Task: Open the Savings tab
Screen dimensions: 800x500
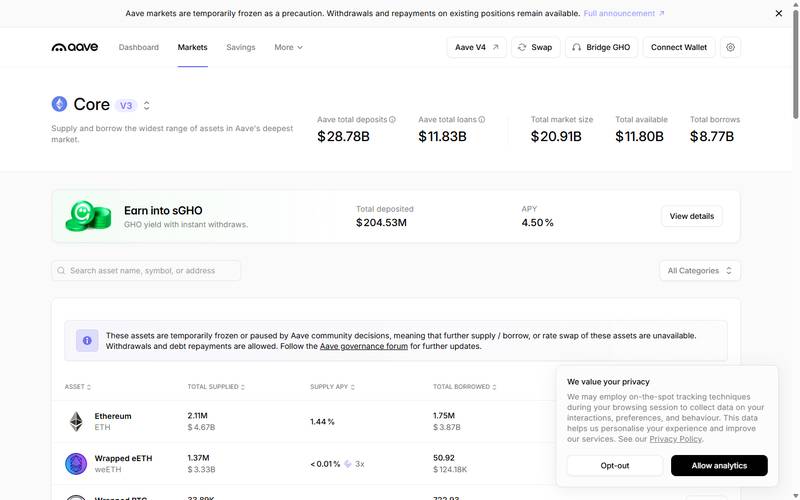Action: click(x=241, y=47)
